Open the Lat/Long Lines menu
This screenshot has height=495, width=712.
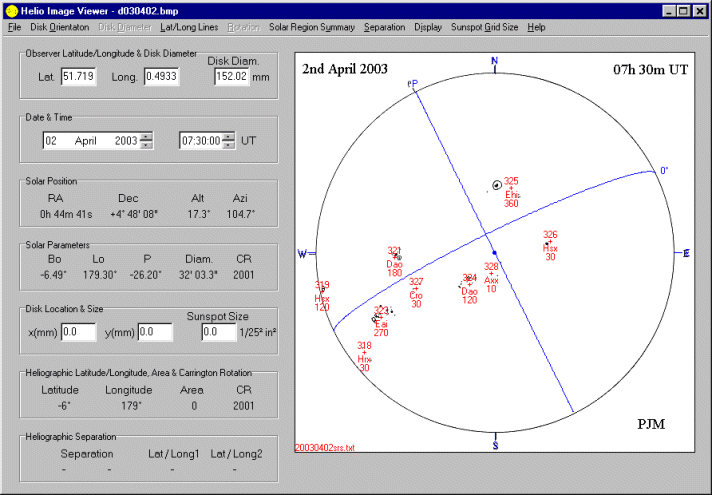click(x=188, y=27)
